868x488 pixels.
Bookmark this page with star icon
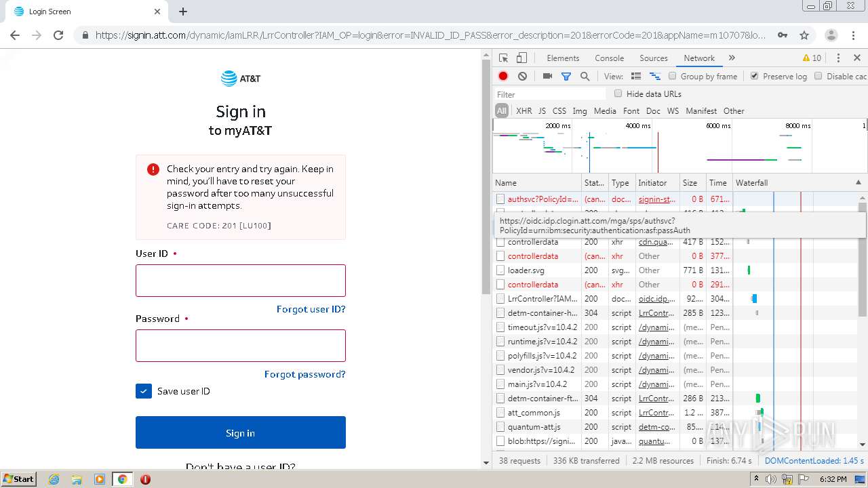click(x=804, y=35)
